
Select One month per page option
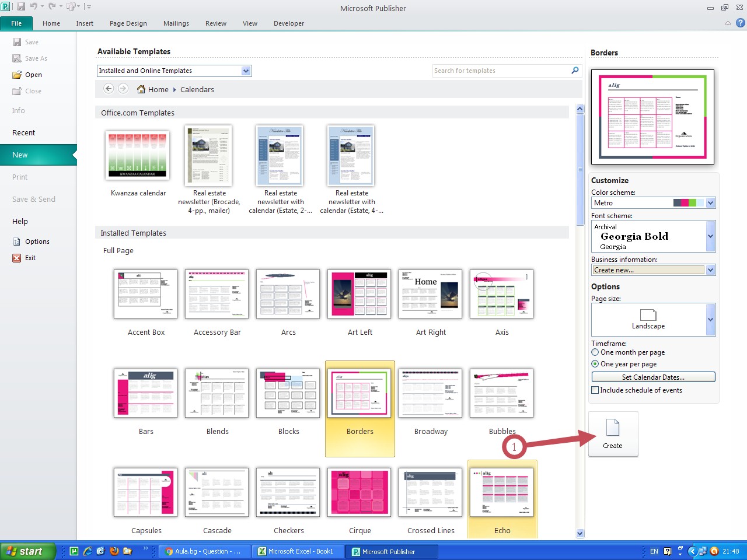[x=595, y=352]
